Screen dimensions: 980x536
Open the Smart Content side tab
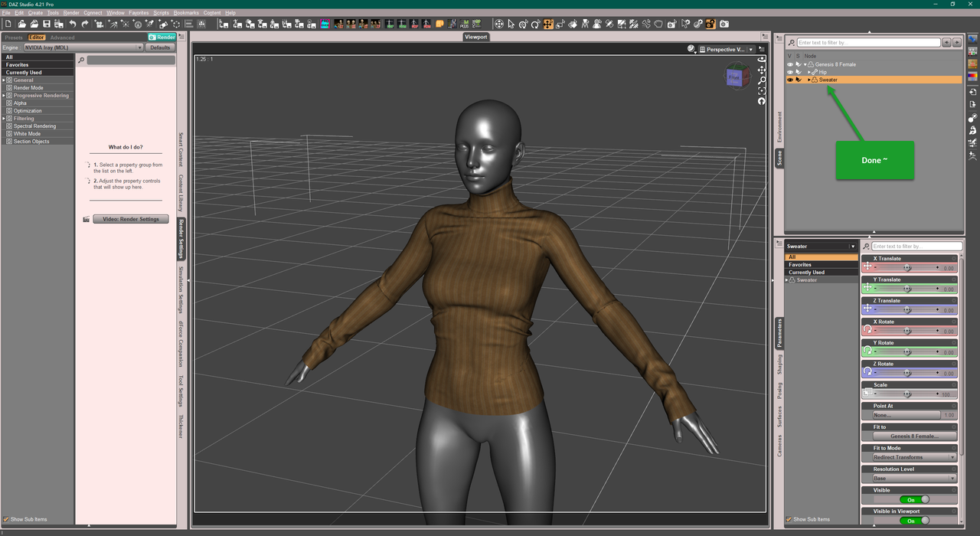pyautogui.click(x=181, y=149)
